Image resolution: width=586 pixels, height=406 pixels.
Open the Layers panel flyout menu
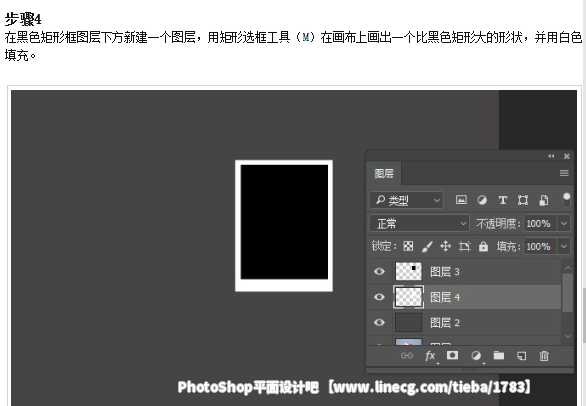point(564,173)
